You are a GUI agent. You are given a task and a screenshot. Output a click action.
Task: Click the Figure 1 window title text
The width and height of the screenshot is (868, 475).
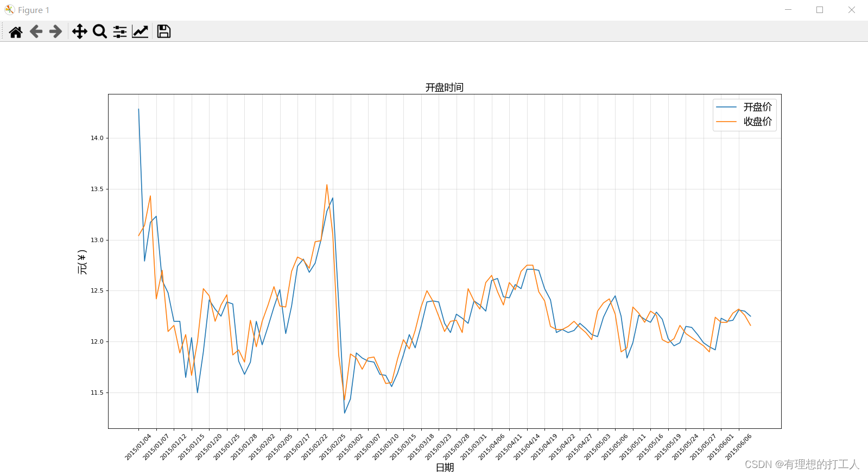(34, 10)
